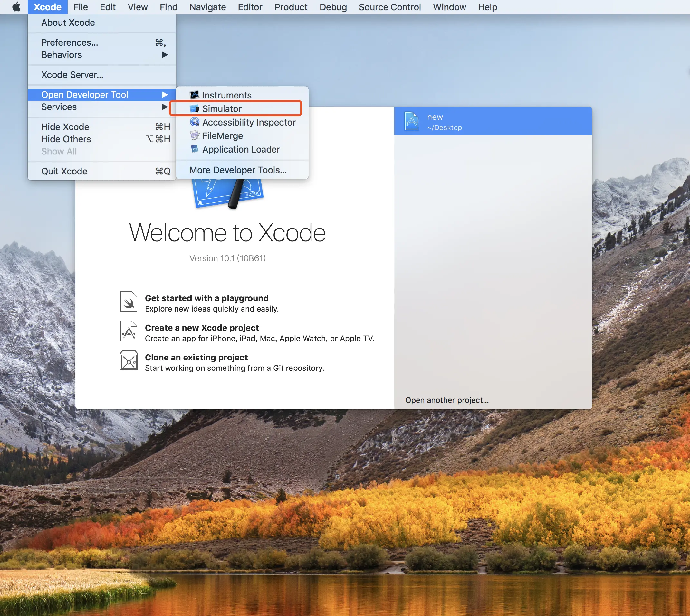Click the Simulator icon in the submenu
Screen dimensions: 690x616
(194, 109)
